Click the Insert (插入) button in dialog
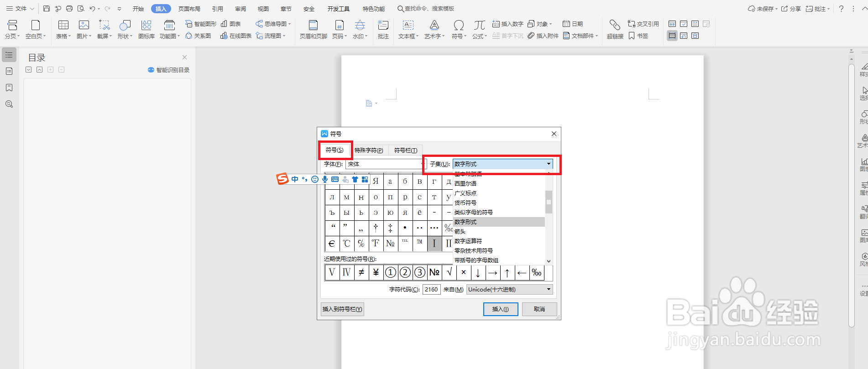This screenshot has width=868, height=369. tap(501, 309)
